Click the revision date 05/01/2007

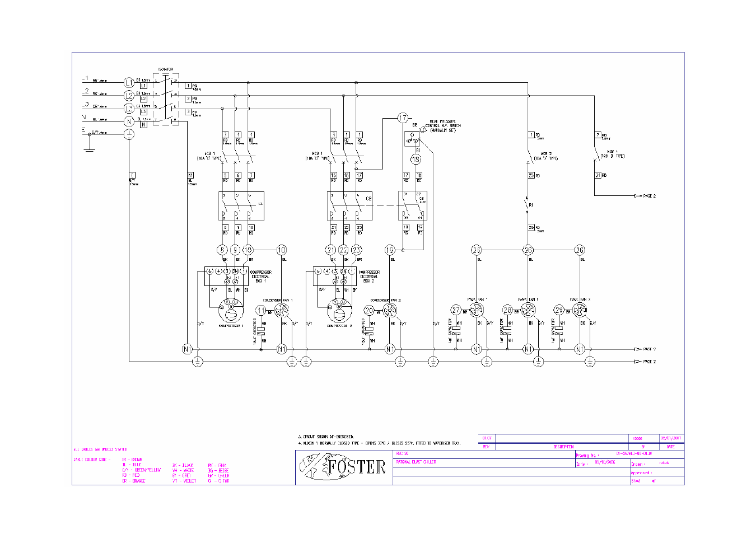coord(671,438)
